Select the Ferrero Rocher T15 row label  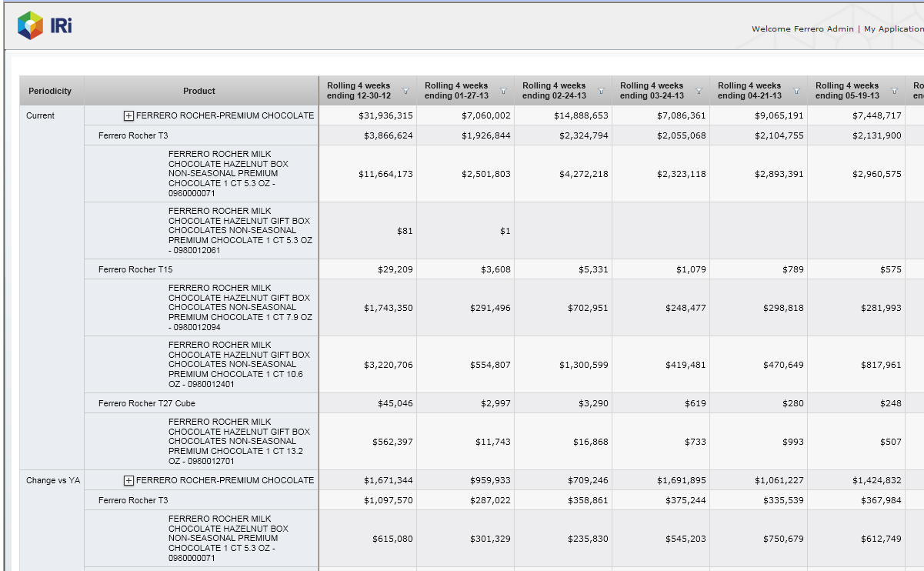click(135, 269)
